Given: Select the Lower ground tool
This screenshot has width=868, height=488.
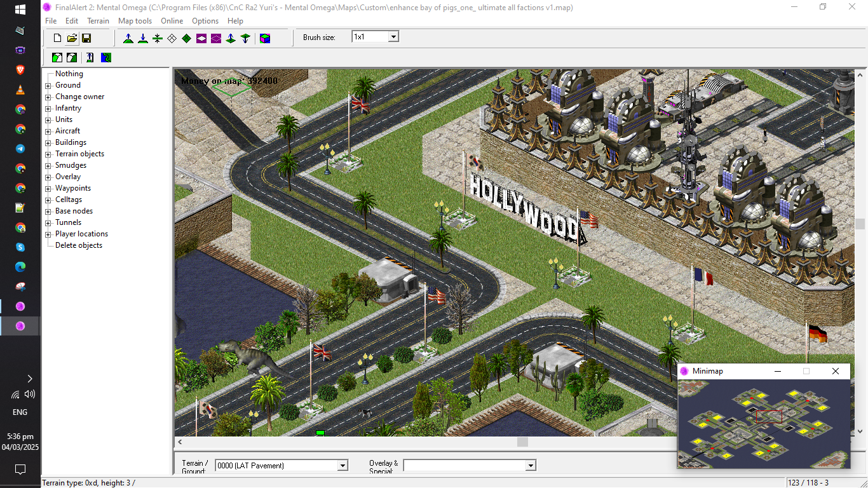Looking at the screenshot, I should tap(143, 38).
